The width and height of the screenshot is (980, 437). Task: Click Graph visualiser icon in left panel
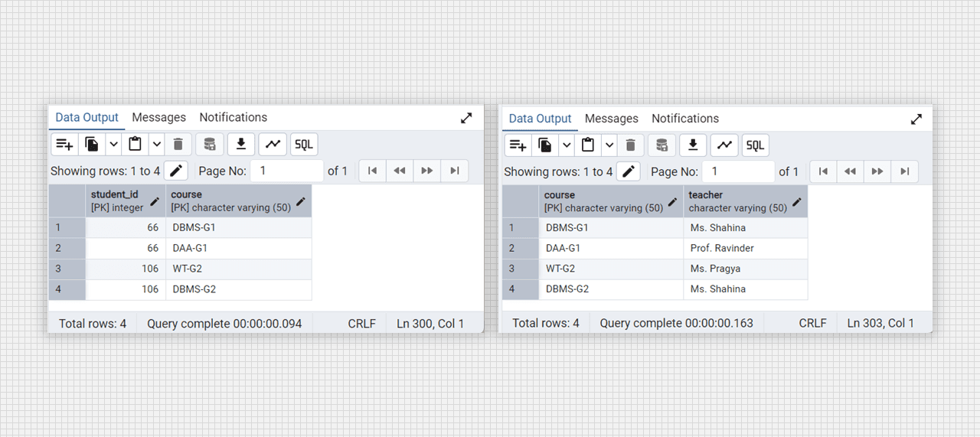click(273, 144)
